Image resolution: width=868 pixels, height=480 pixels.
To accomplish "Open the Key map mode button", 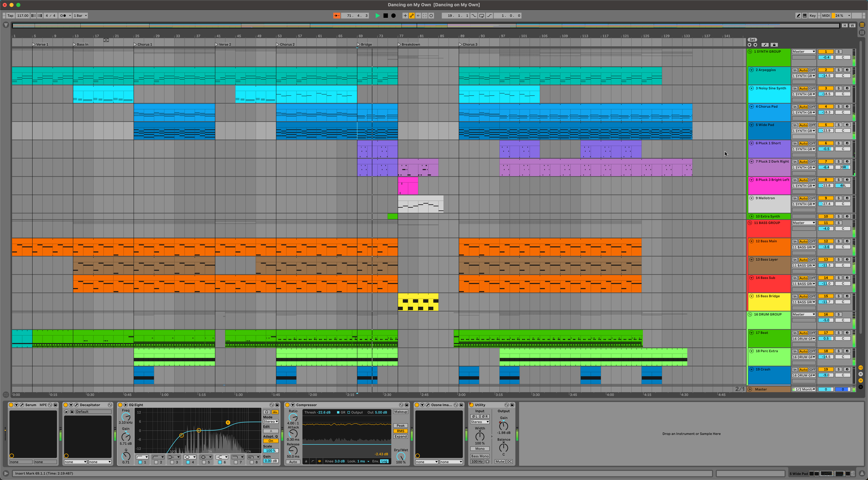I will pyautogui.click(x=812, y=15).
